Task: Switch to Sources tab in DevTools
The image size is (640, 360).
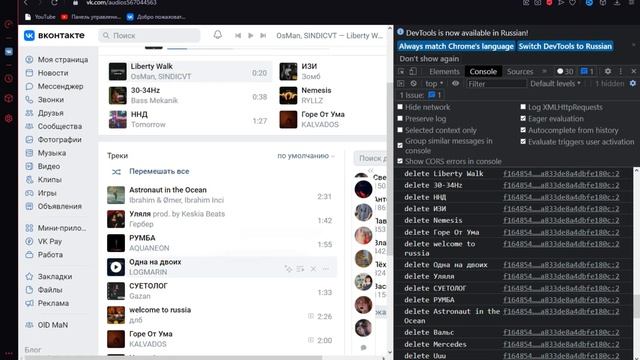Action: pos(520,72)
